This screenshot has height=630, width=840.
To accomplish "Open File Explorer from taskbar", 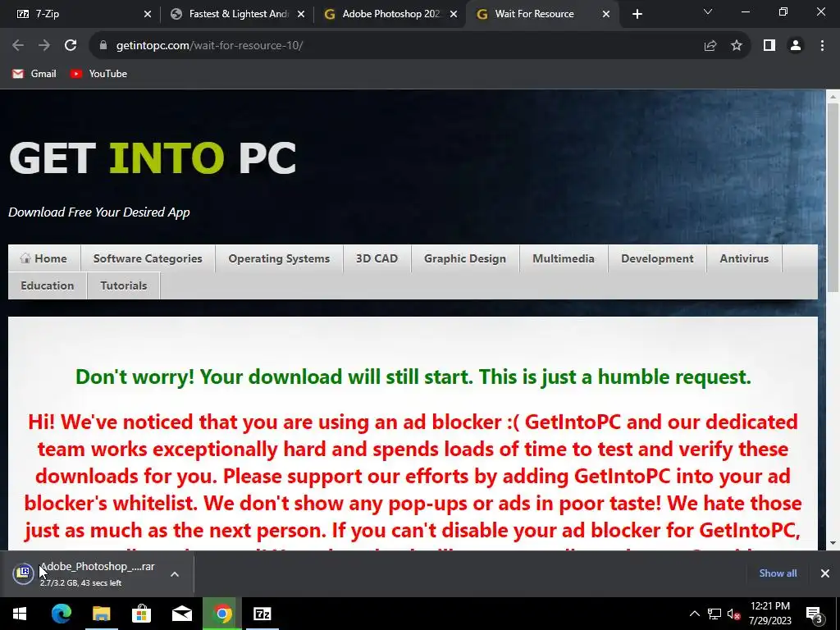I will click(101, 614).
